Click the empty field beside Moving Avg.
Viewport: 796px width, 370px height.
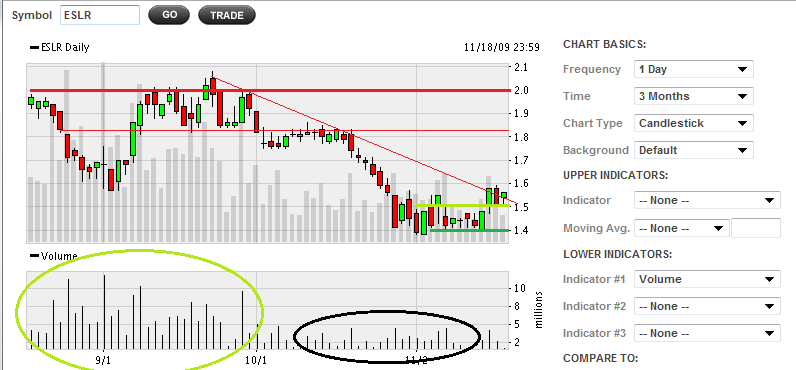[756, 228]
